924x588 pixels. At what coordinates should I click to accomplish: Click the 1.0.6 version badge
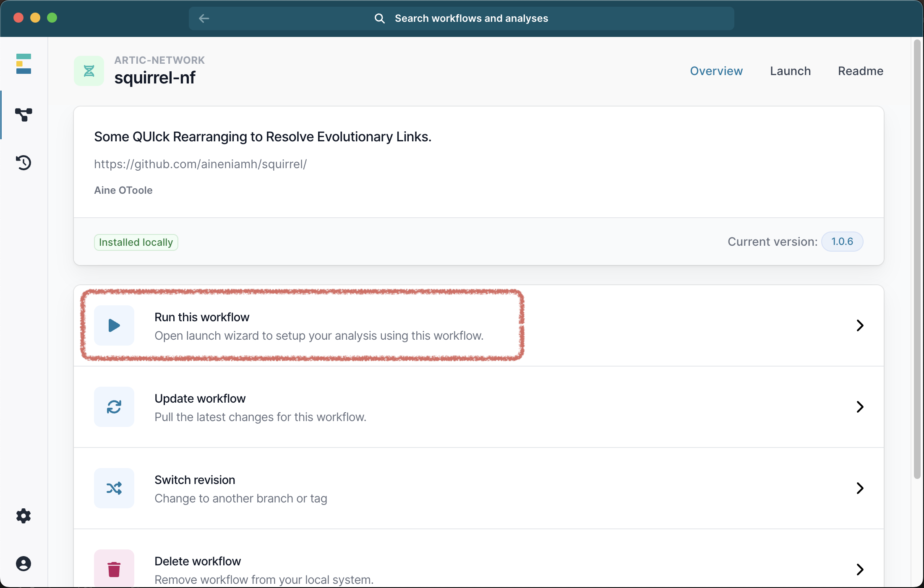click(842, 242)
